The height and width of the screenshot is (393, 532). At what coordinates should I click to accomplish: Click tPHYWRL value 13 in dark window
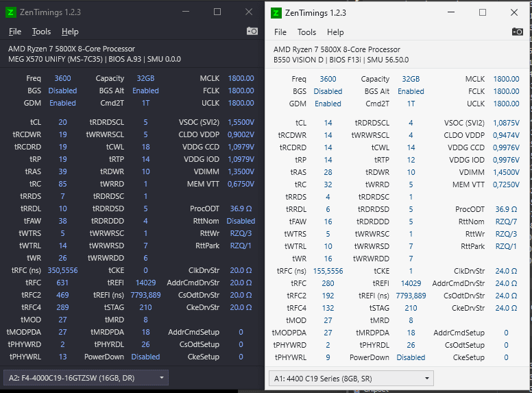pos(62,357)
